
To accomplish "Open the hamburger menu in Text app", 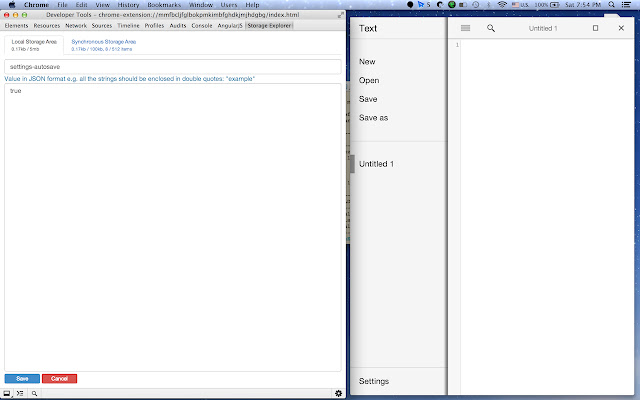I will point(465,28).
